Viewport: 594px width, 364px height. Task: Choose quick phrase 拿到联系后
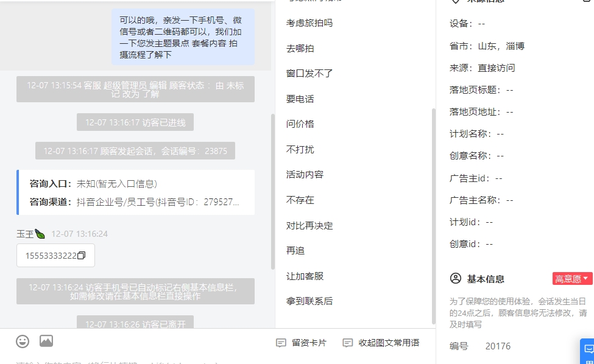309,301
